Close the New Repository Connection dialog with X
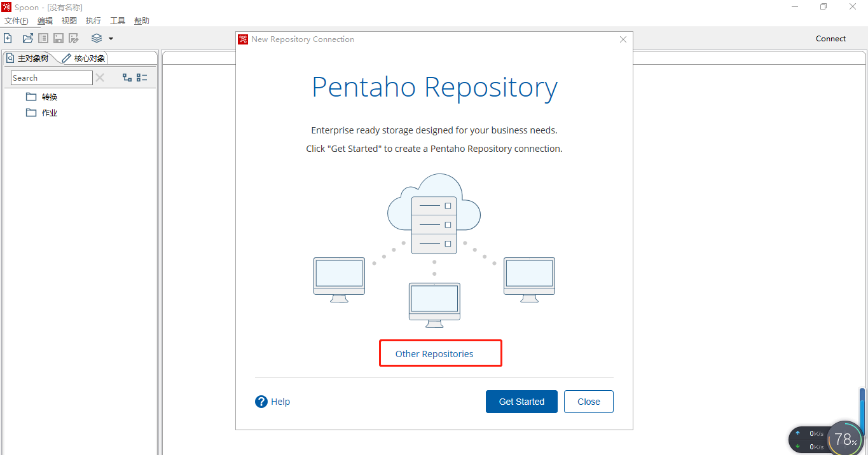The height and width of the screenshot is (455, 868). [623, 39]
